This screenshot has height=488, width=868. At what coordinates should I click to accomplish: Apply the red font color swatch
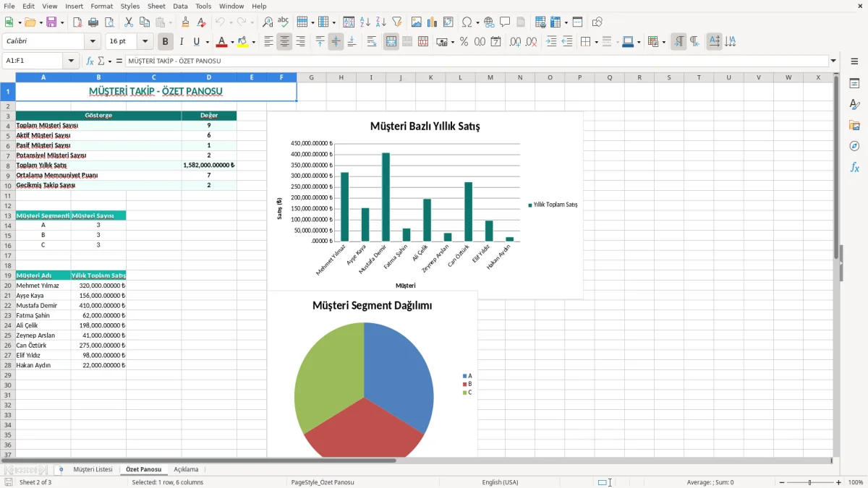point(221,42)
